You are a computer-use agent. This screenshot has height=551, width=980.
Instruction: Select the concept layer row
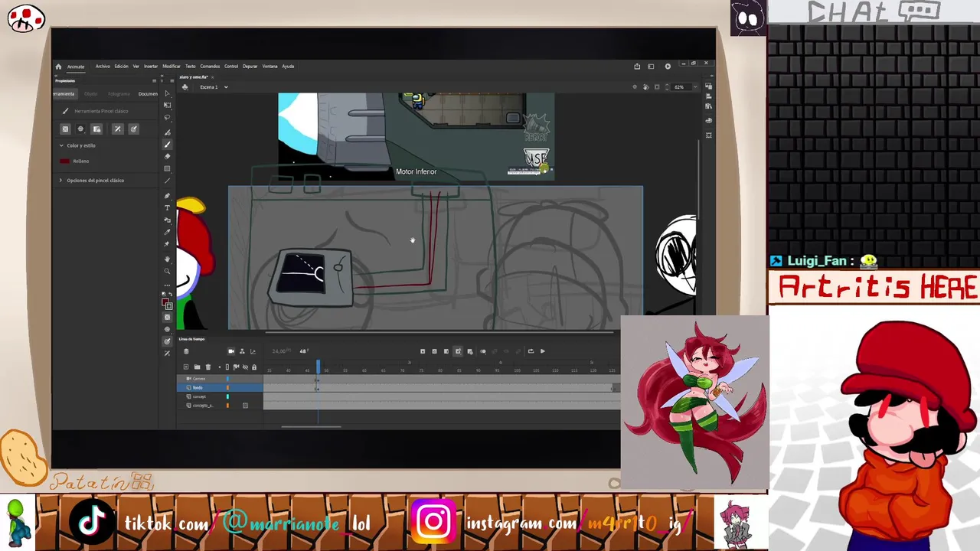220,396
